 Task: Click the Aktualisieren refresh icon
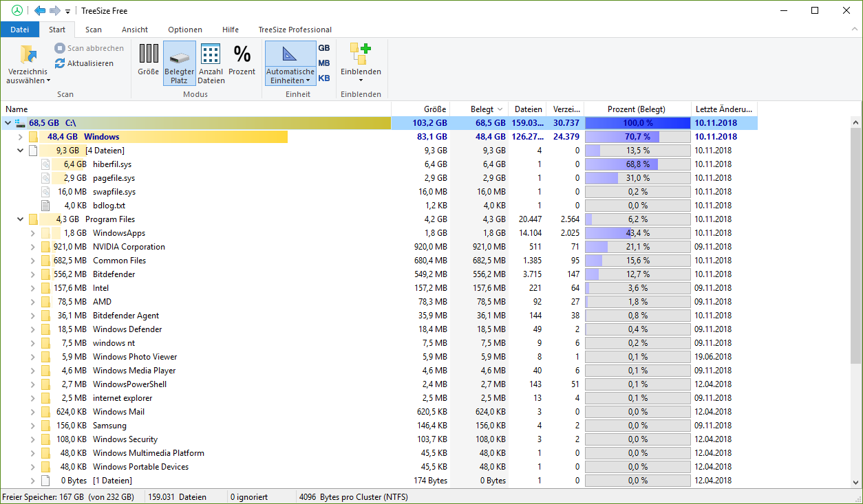60,63
